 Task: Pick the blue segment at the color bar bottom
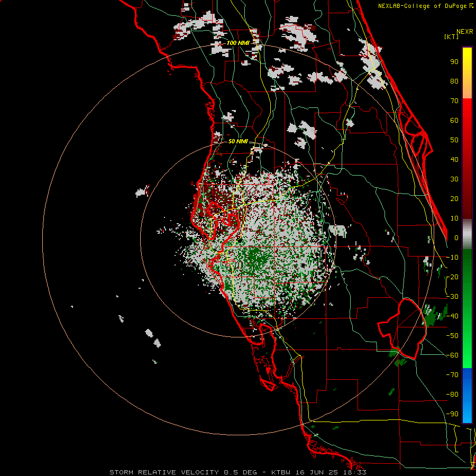coord(467,396)
